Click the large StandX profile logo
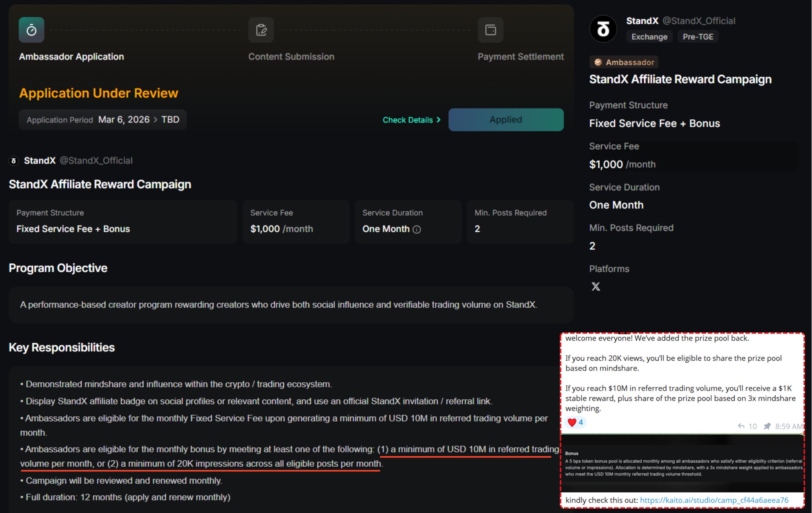 [x=603, y=29]
